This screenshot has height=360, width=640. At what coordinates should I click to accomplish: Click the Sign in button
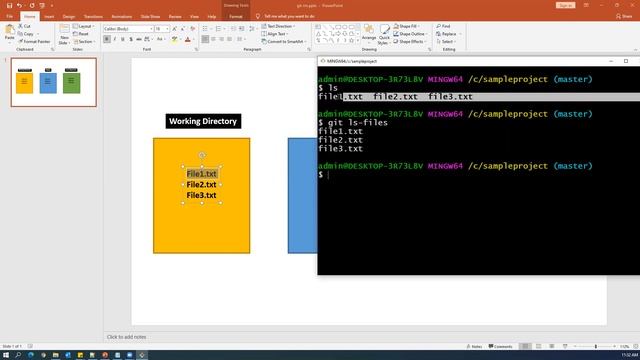[x=565, y=5]
